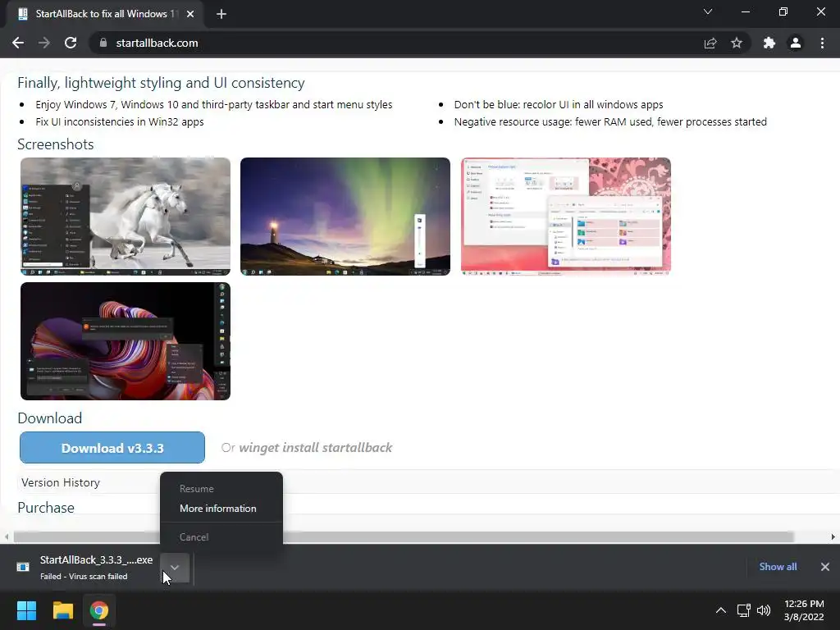Screen dimensions: 840x630
Task: Open Chrome's three-dot menu
Action: click(x=822, y=43)
